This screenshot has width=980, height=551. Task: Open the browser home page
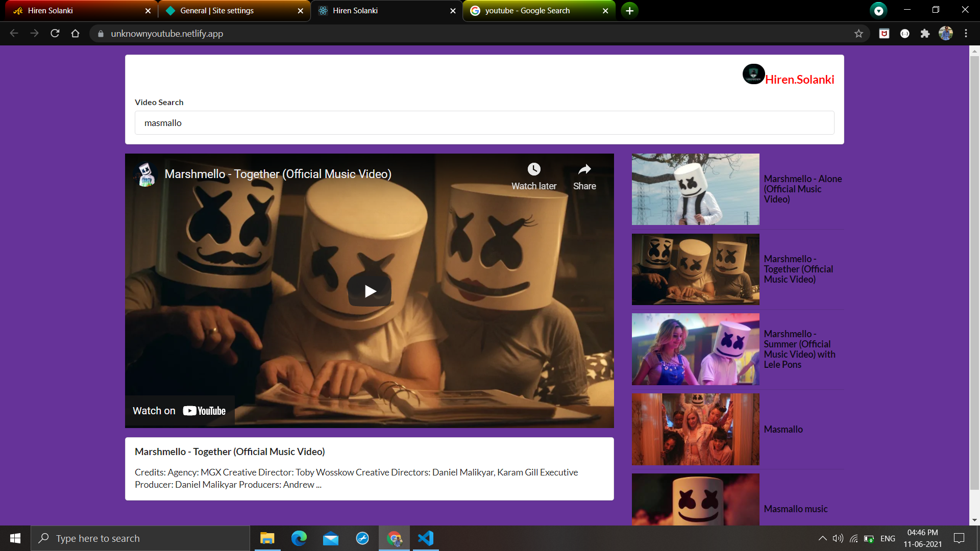76,34
